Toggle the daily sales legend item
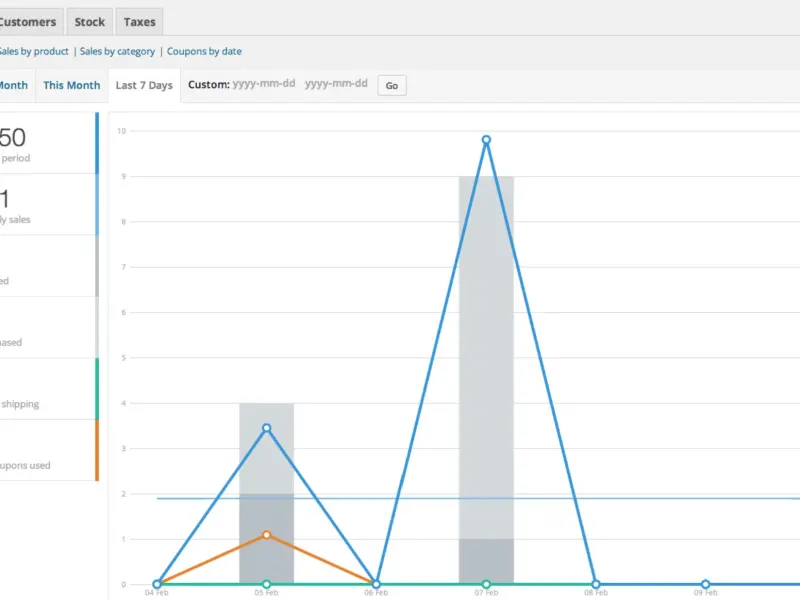The width and height of the screenshot is (800, 600). point(49,205)
